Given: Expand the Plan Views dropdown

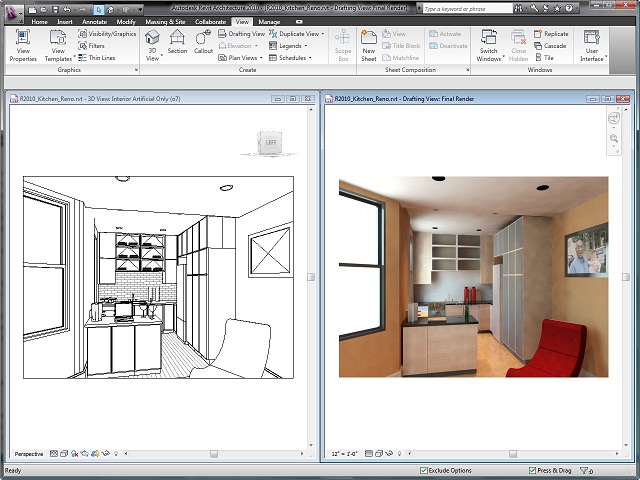Looking at the screenshot, I should pyautogui.click(x=240, y=58).
